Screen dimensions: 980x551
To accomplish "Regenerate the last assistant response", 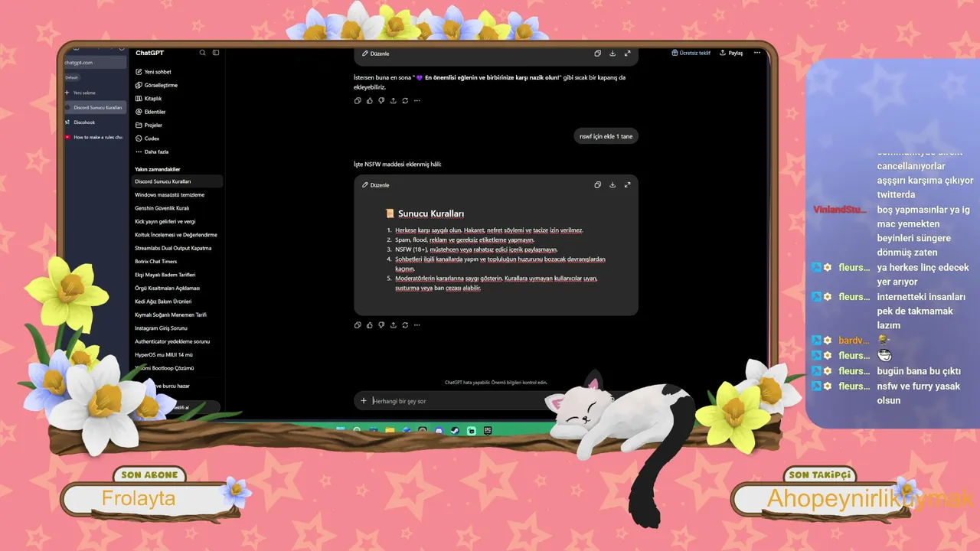I will coord(405,325).
